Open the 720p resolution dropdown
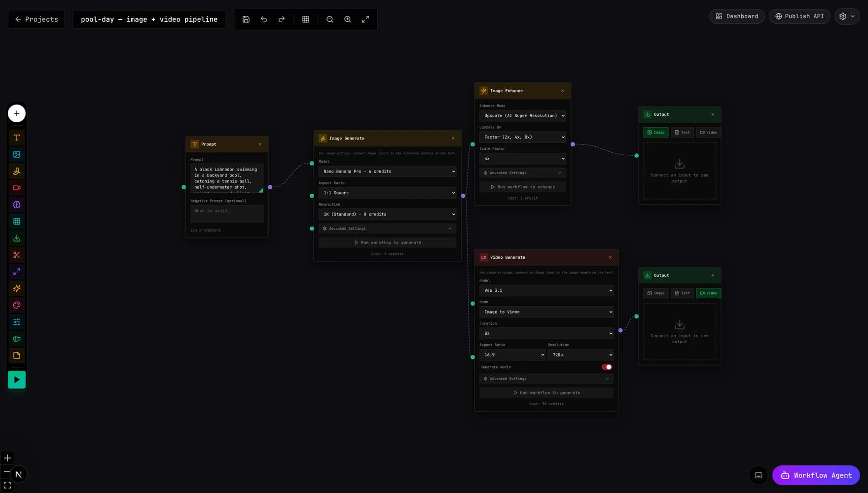This screenshot has height=493, width=868. pos(580,354)
